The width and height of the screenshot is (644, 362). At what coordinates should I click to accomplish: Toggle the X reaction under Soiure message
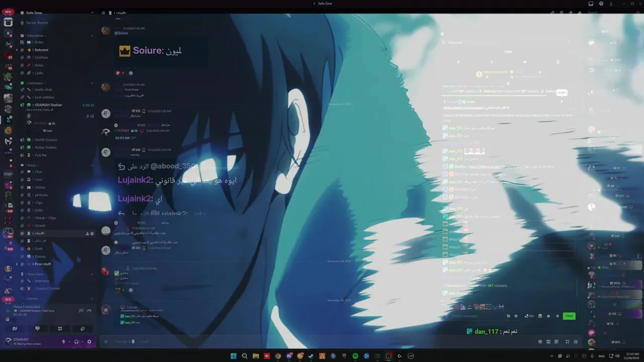tap(121, 73)
